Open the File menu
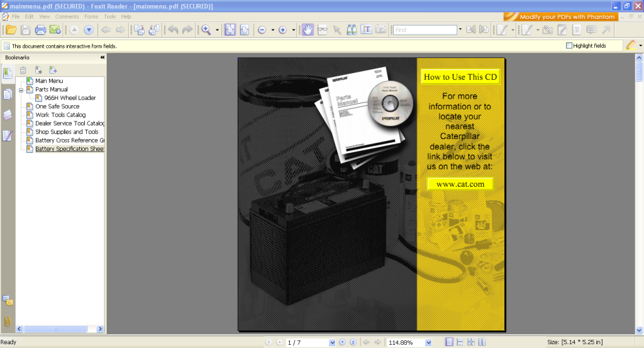 [x=16, y=16]
